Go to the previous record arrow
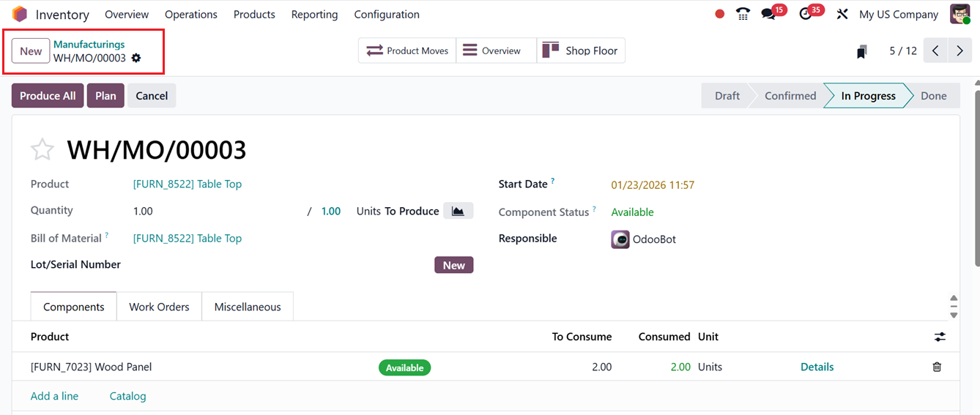This screenshot has height=415, width=980. tap(935, 51)
